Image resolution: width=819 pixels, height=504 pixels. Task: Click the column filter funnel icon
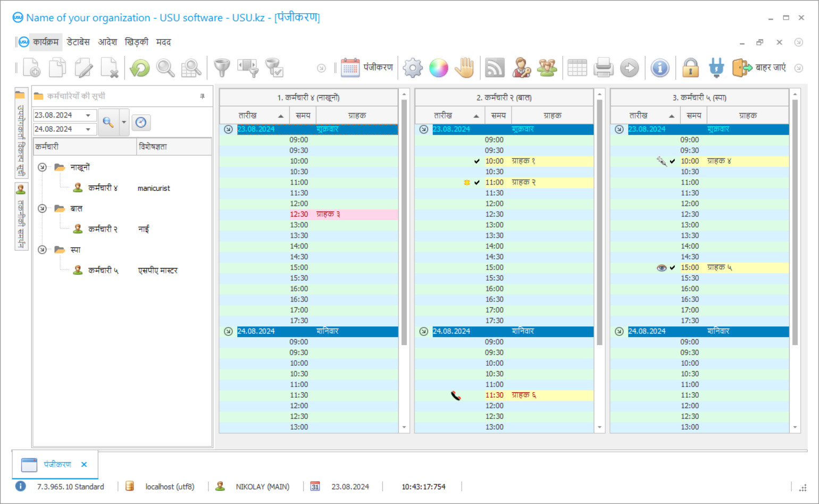(248, 68)
